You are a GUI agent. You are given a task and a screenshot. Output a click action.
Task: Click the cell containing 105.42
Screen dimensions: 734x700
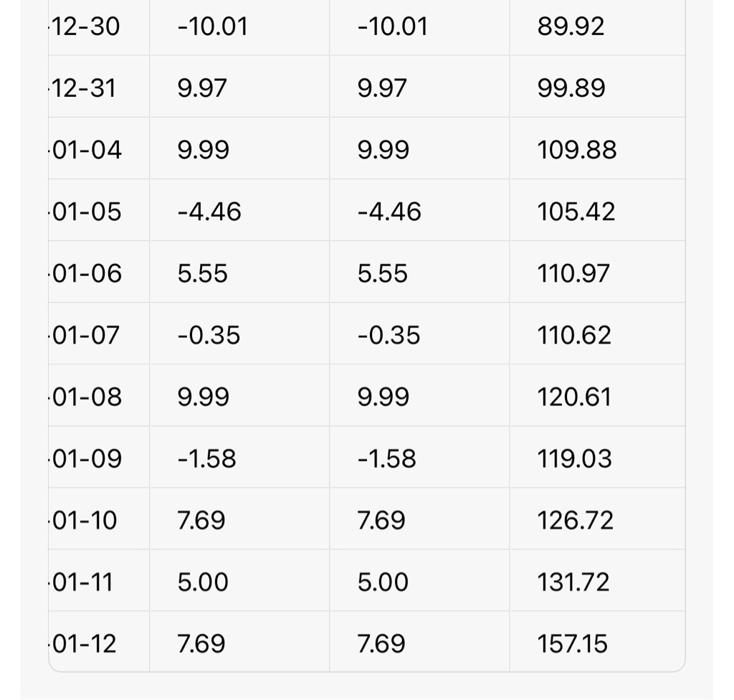pos(576,212)
